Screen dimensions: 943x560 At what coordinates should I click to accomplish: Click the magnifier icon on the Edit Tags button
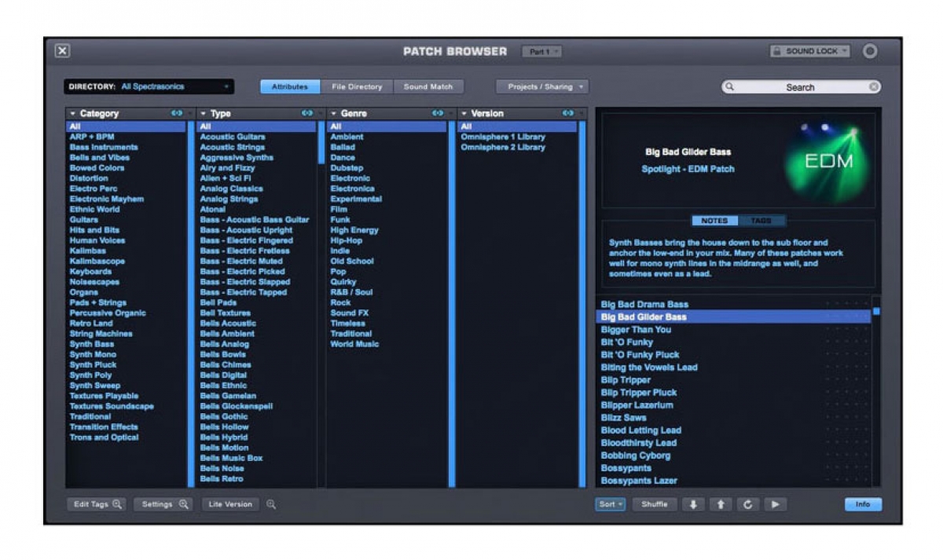[x=117, y=504]
